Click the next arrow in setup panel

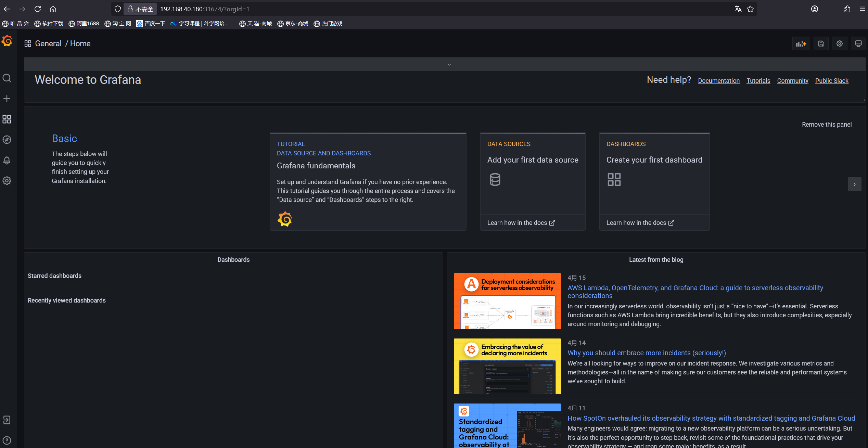tap(854, 184)
